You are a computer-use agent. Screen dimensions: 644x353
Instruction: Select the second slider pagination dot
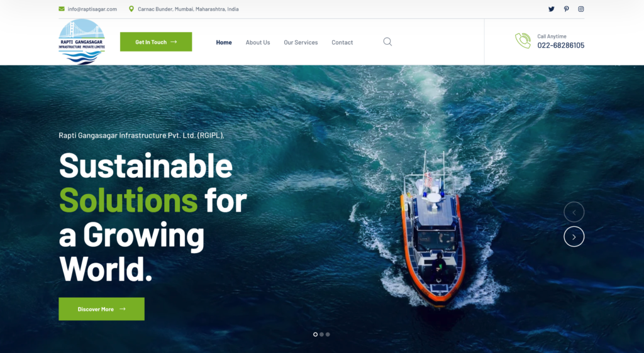point(321,335)
